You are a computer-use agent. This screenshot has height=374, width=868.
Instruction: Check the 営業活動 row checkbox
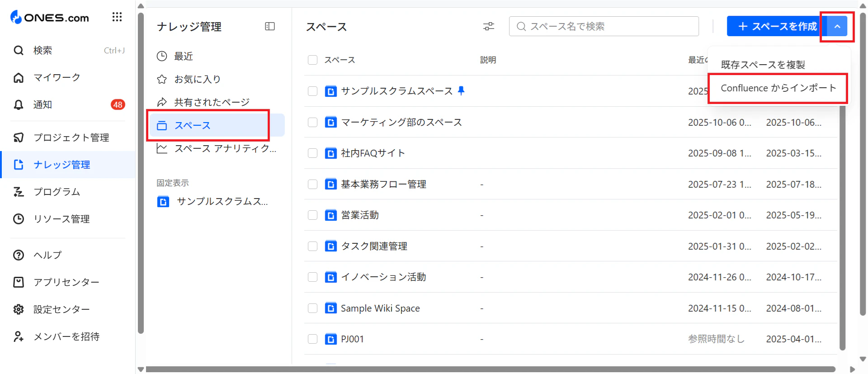tap(312, 215)
